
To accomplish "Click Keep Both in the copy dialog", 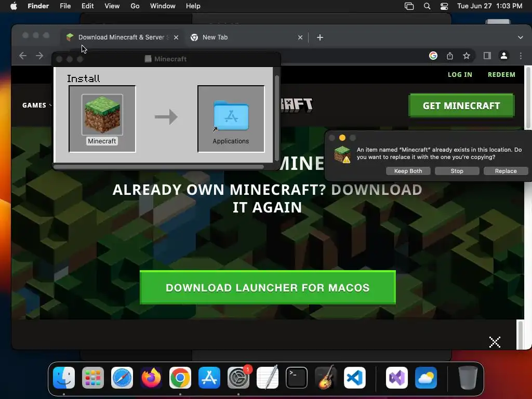I will (408, 171).
